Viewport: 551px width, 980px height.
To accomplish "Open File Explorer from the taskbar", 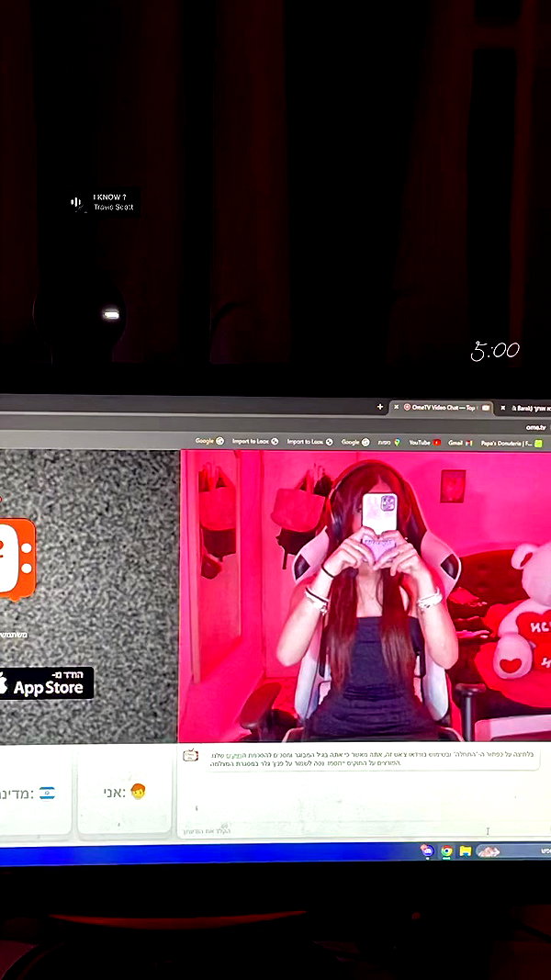I will point(466,850).
